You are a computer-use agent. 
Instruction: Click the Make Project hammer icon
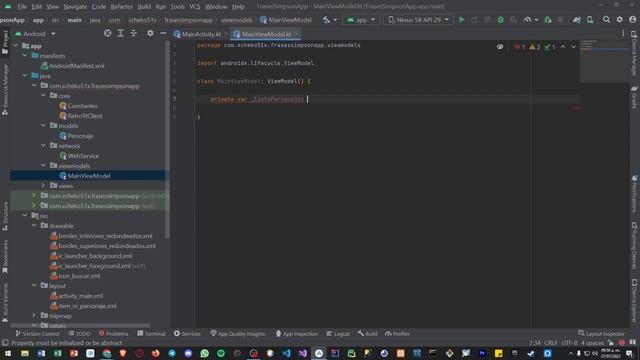326,20
